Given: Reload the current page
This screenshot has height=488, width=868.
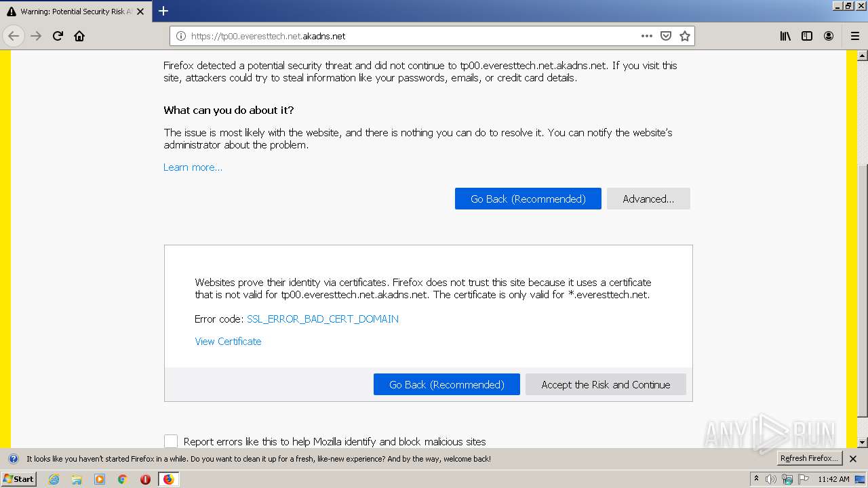Looking at the screenshot, I should click(58, 36).
